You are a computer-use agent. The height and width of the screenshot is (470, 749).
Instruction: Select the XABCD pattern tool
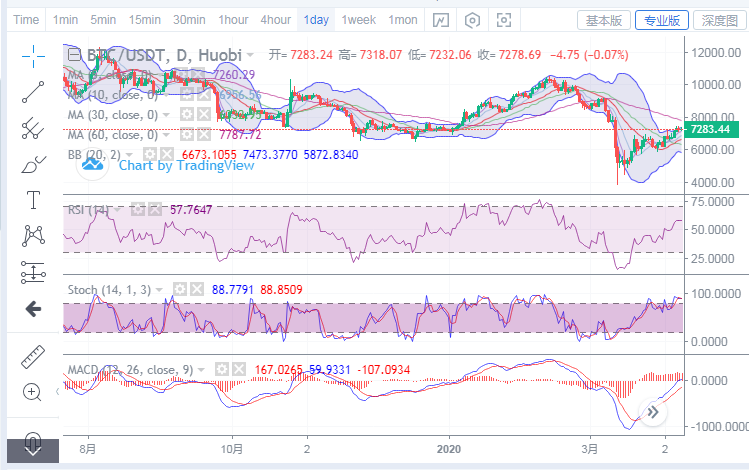pyautogui.click(x=33, y=236)
